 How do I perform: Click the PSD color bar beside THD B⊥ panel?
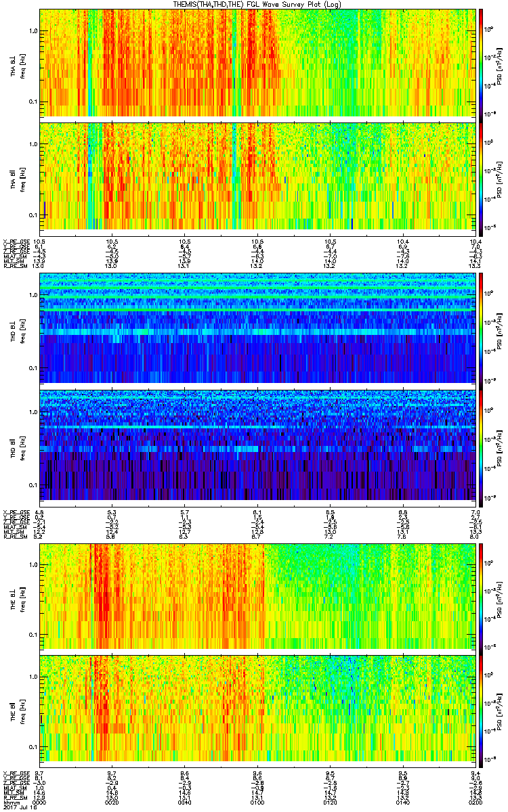[x=482, y=329]
